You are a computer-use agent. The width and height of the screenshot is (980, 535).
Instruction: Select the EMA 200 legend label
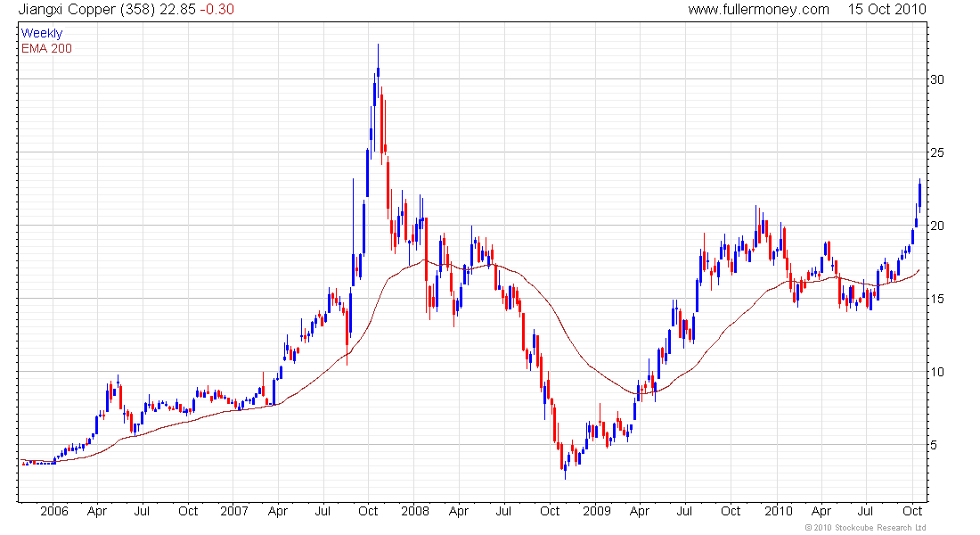click(x=46, y=49)
